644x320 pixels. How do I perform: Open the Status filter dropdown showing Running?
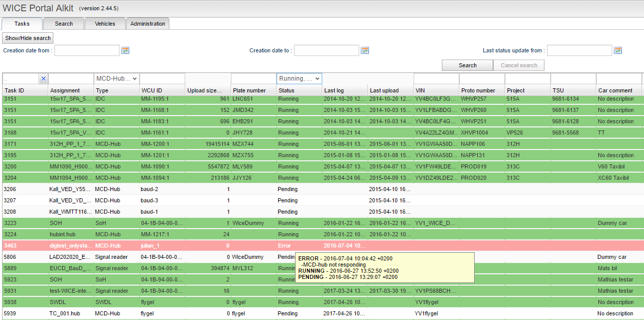299,79
